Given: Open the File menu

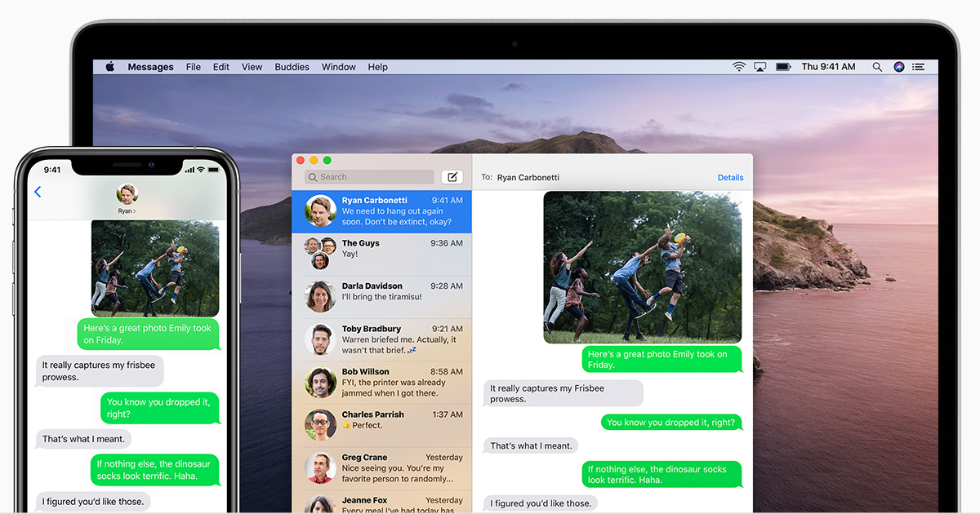Looking at the screenshot, I should [x=193, y=67].
